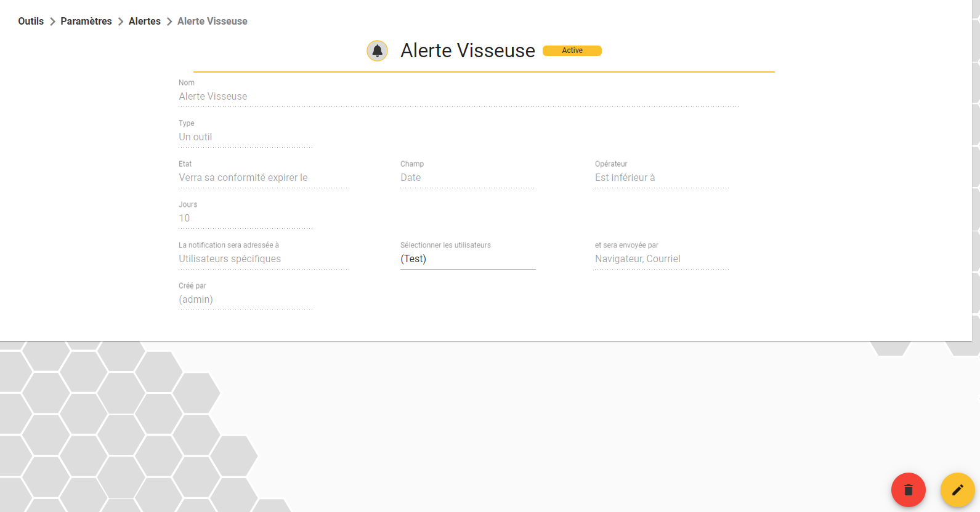The height and width of the screenshot is (512, 980).
Task: Click the 'et sera envoyée par' label
Action: pos(626,245)
